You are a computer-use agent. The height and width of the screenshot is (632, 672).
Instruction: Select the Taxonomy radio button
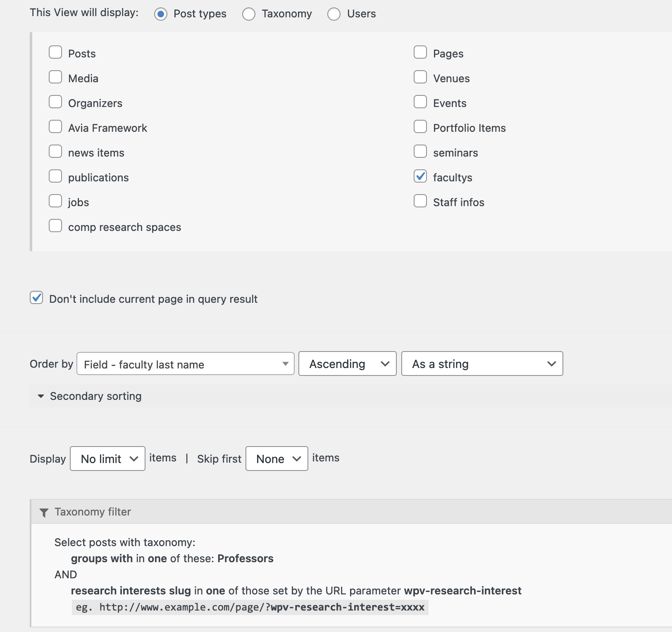click(249, 14)
